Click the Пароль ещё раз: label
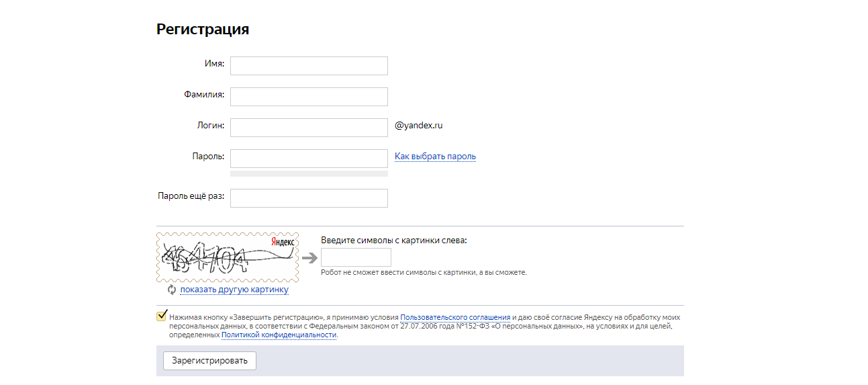The image size is (868, 385). click(x=191, y=196)
